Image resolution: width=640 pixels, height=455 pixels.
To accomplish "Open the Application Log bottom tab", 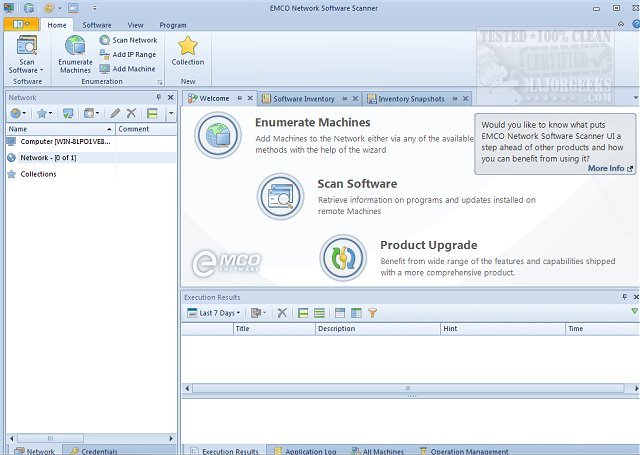I will tap(305, 451).
